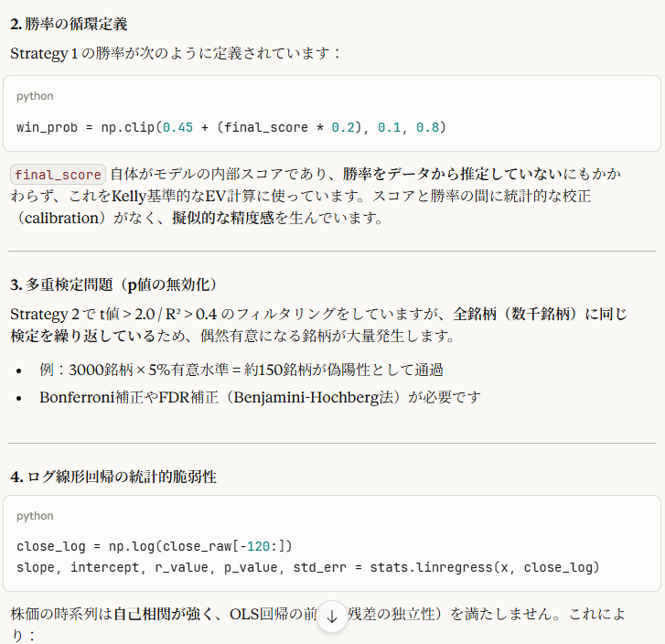This screenshot has width=665, height=644.
Task: Click the scroll-to-bottom arrow button
Action: coord(332,617)
